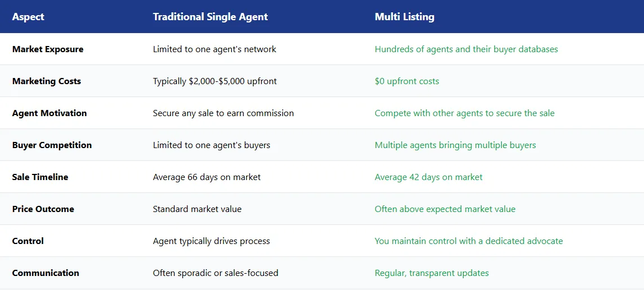Screen dimensions: 644x290
Task: Click "Average 66 days on market" cell
Action: click(207, 177)
